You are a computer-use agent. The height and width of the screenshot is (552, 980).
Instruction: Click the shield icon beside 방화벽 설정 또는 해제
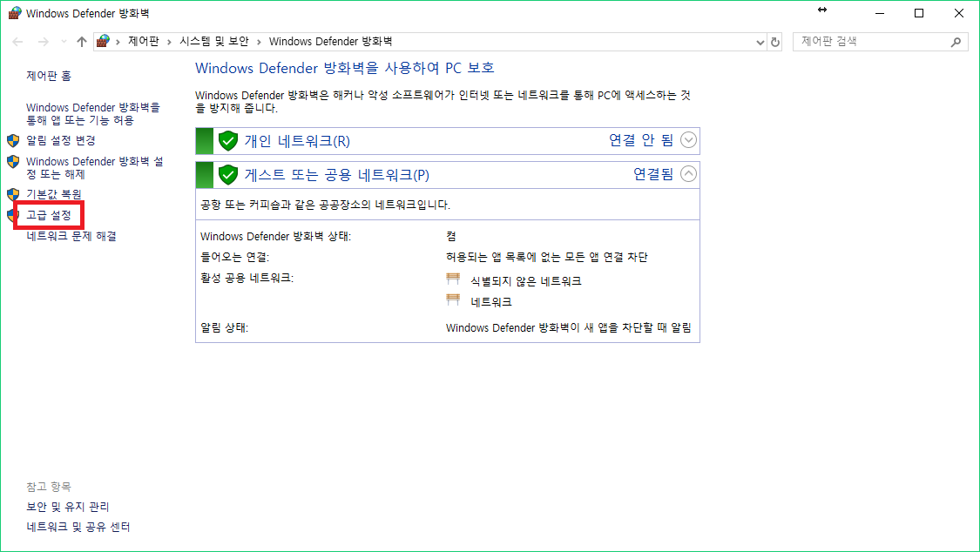pyautogui.click(x=13, y=162)
